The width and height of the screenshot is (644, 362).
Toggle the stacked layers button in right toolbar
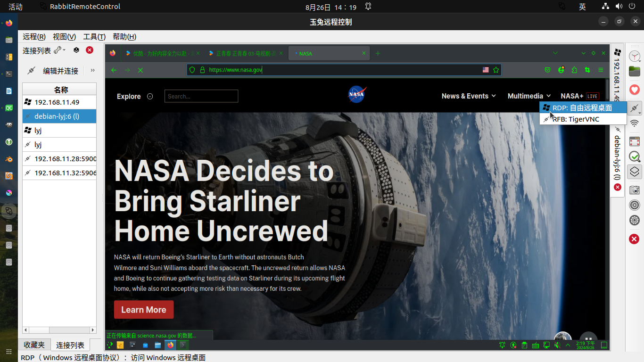click(635, 172)
